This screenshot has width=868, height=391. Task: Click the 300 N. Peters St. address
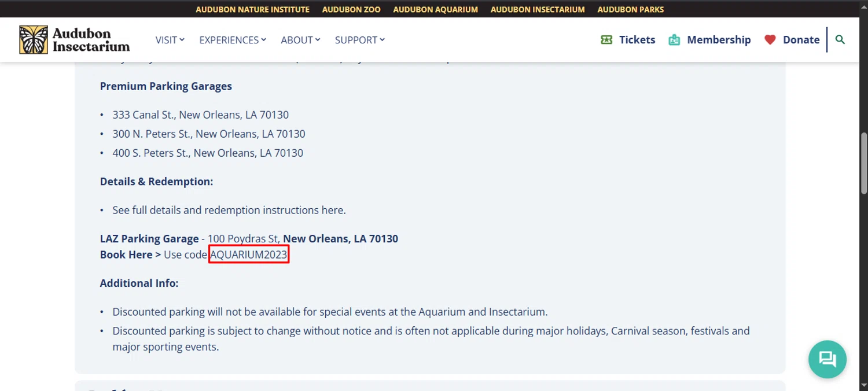209,134
